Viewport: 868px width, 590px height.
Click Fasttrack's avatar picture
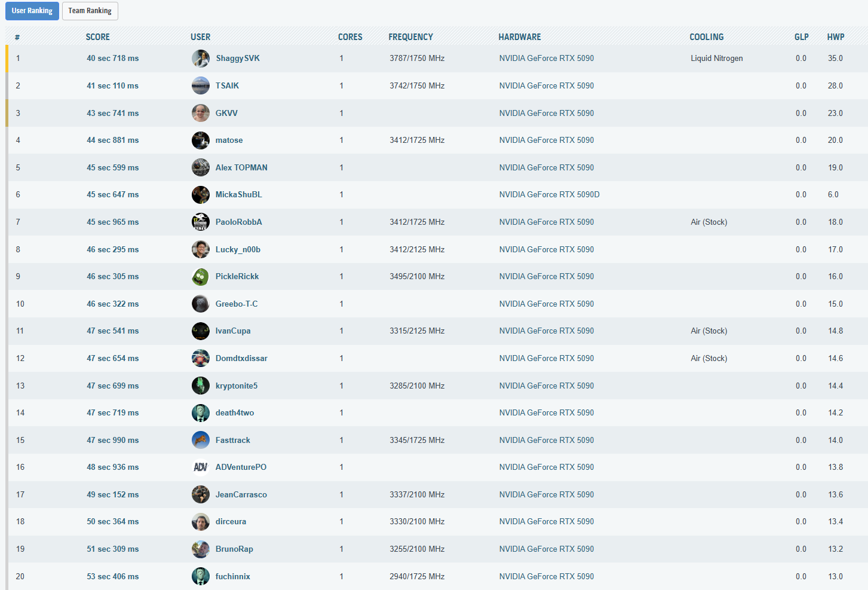click(x=200, y=440)
